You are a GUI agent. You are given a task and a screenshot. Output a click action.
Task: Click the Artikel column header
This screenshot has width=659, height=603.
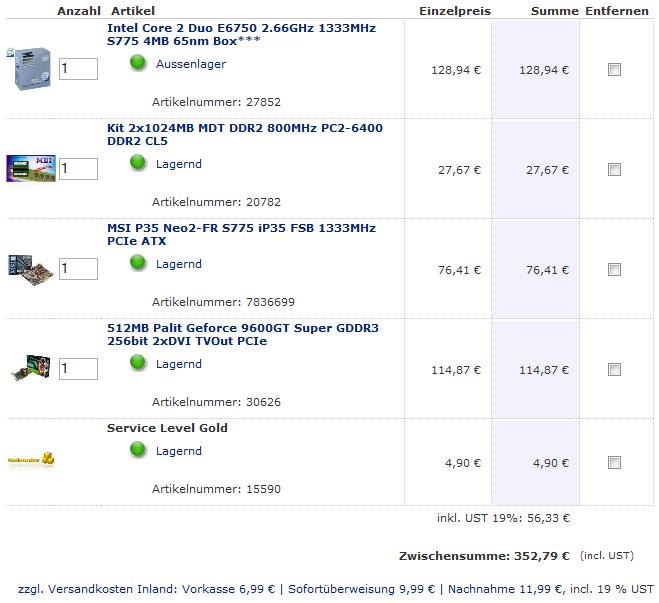point(133,11)
